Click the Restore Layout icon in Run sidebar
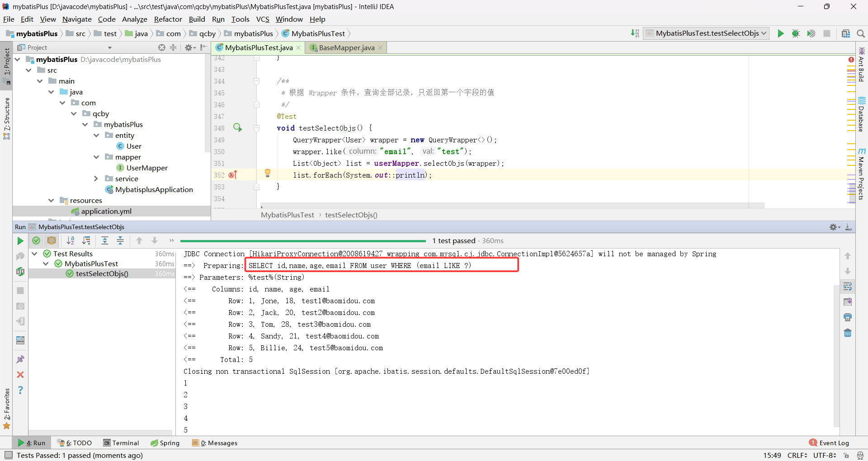This screenshot has height=461, width=868. pos(20,340)
